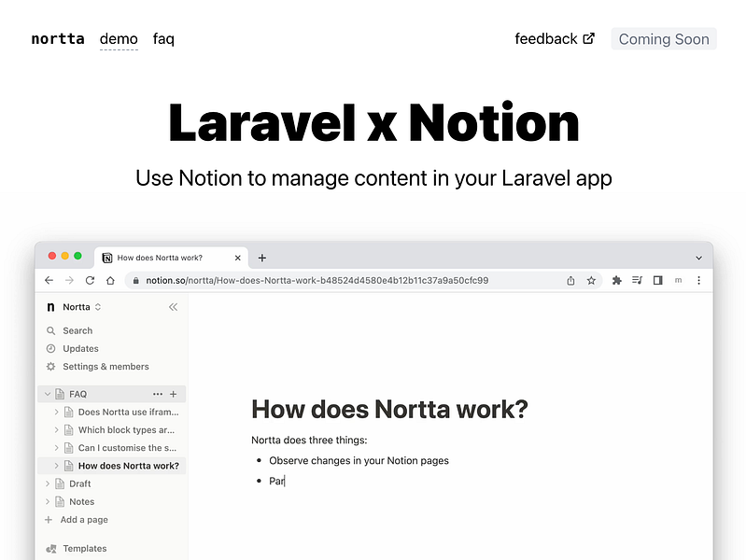The image size is (746, 560).
Task: Collapse the FAQ page tree
Action: click(x=48, y=394)
